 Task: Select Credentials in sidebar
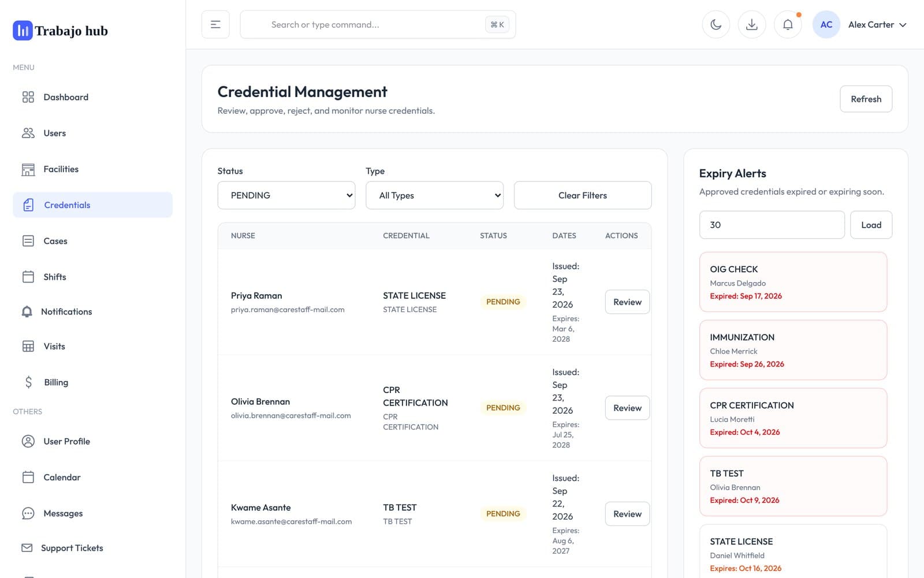[x=92, y=205]
